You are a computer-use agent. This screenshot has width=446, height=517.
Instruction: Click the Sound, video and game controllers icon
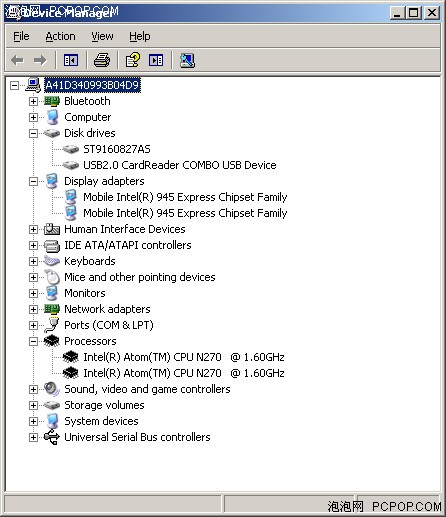[x=52, y=389]
